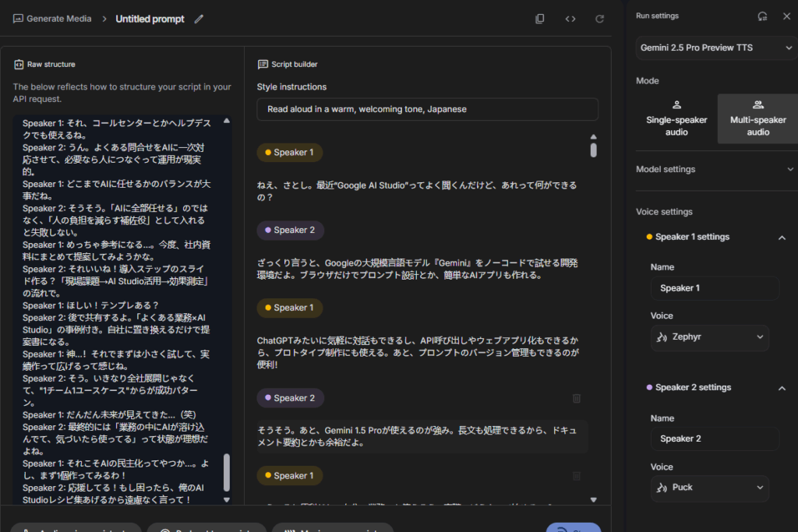The width and height of the screenshot is (798, 532).
Task: Click the edit pencil beside Untitled prompt
Action: tap(199, 19)
